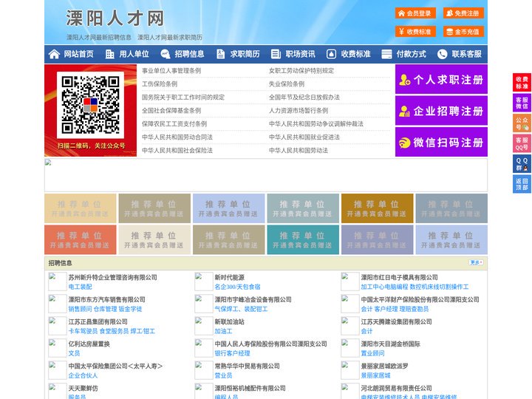Open 中华人民共和国劳动合同法 link
Viewport: 532px width, 399px height.
[x=177, y=137]
